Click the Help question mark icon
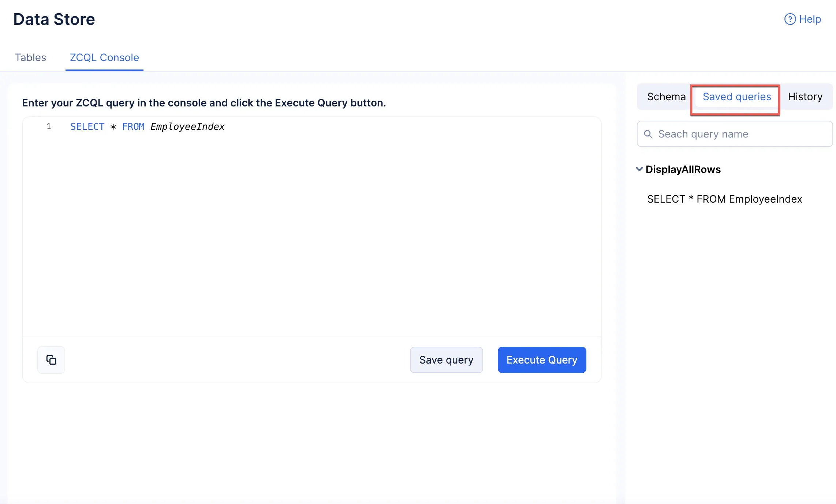836x504 pixels. pyautogui.click(x=790, y=19)
